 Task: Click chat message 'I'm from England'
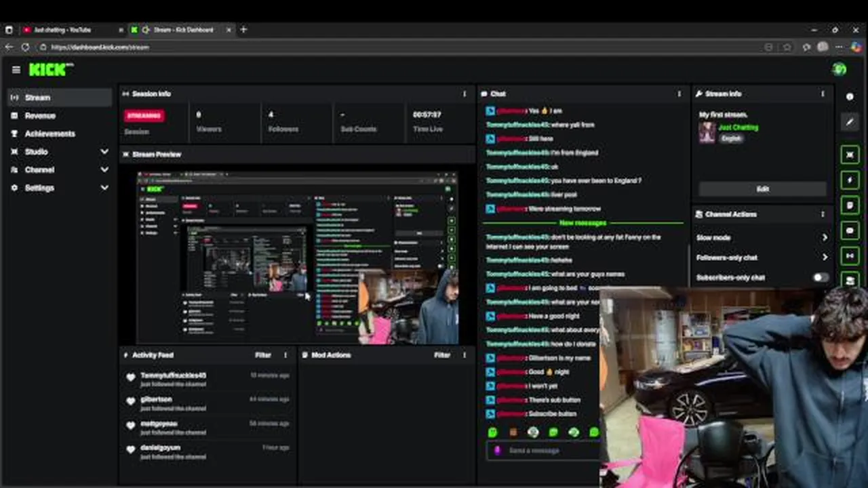tap(574, 153)
